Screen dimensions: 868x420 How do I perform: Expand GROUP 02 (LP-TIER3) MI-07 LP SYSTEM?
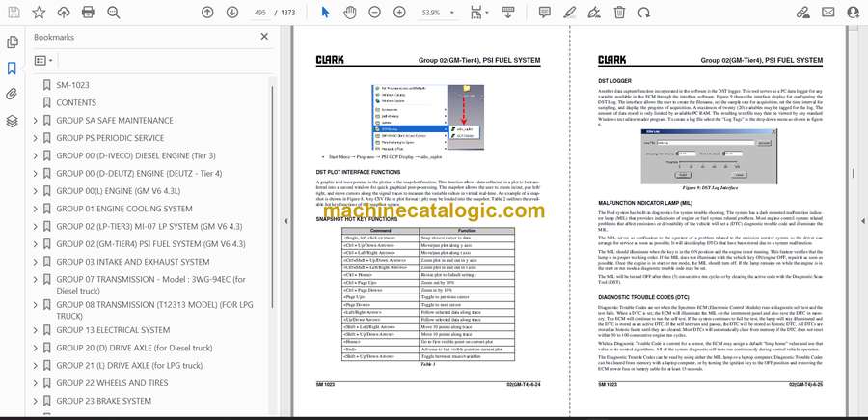click(36, 227)
